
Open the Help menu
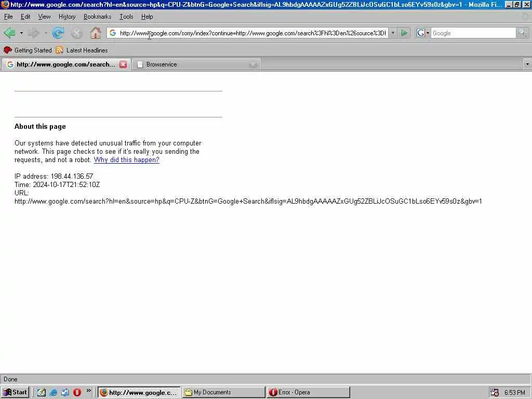(x=147, y=17)
